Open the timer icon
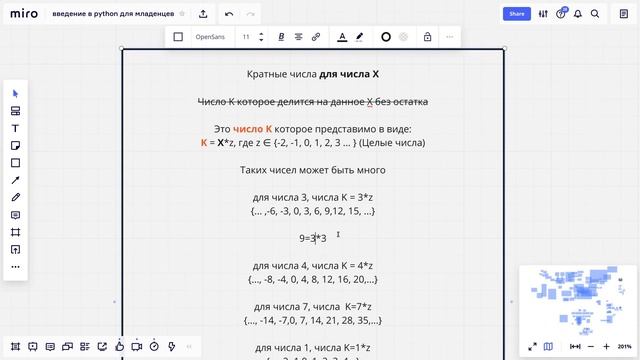The height and width of the screenshot is (360, 640). (154, 346)
